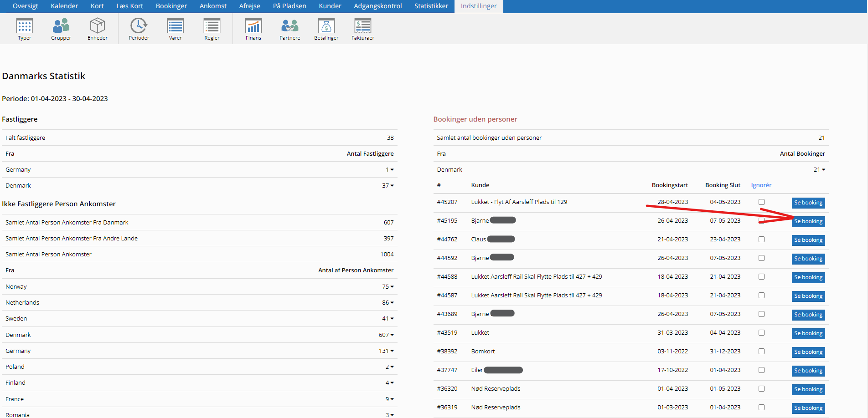Click the Ignorér column header link
The height and width of the screenshot is (418, 868).
(x=761, y=185)
